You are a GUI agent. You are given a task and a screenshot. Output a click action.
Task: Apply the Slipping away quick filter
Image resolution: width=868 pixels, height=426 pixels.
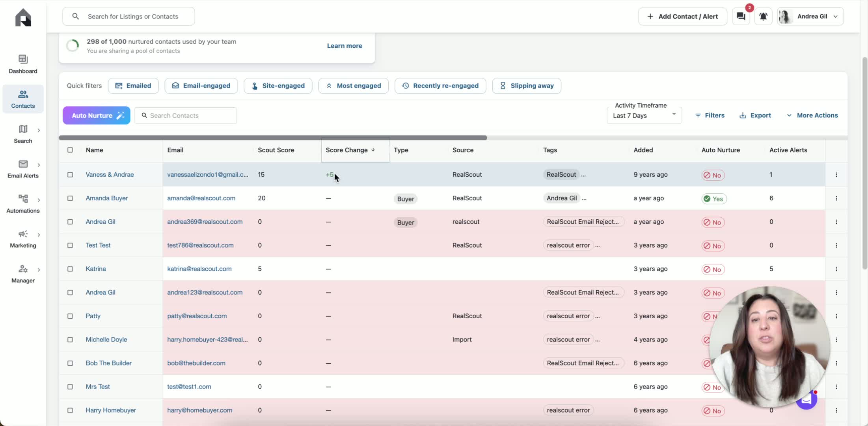(527, 86)
